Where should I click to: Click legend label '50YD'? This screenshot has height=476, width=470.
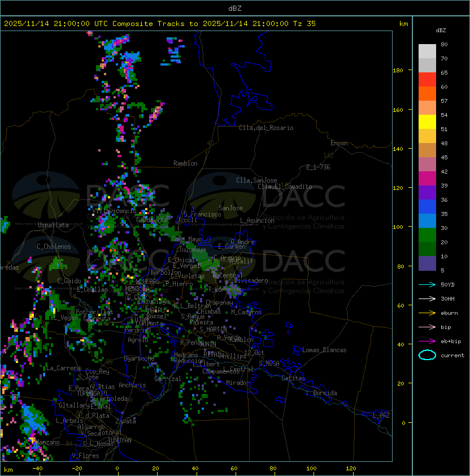[x=447, y=284]
